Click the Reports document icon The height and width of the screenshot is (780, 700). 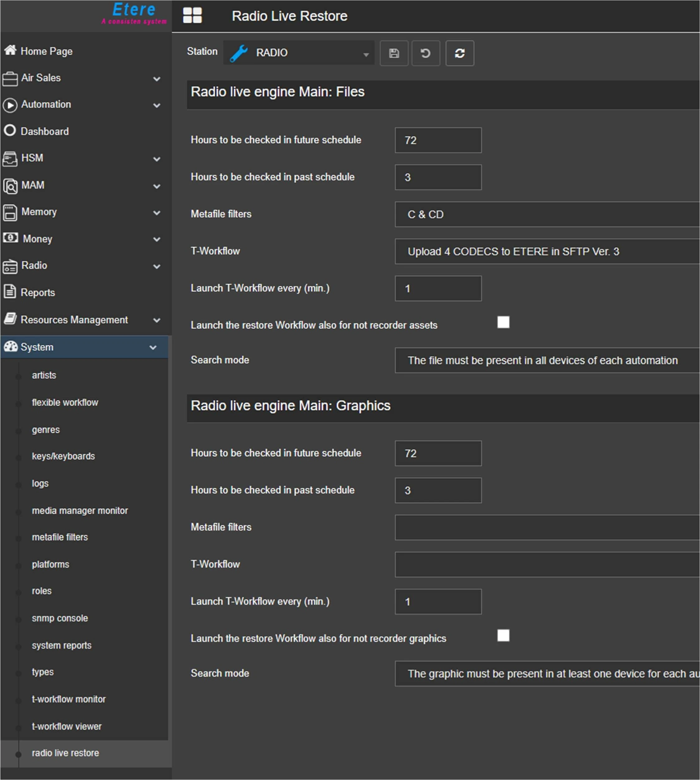click(10, 292)
